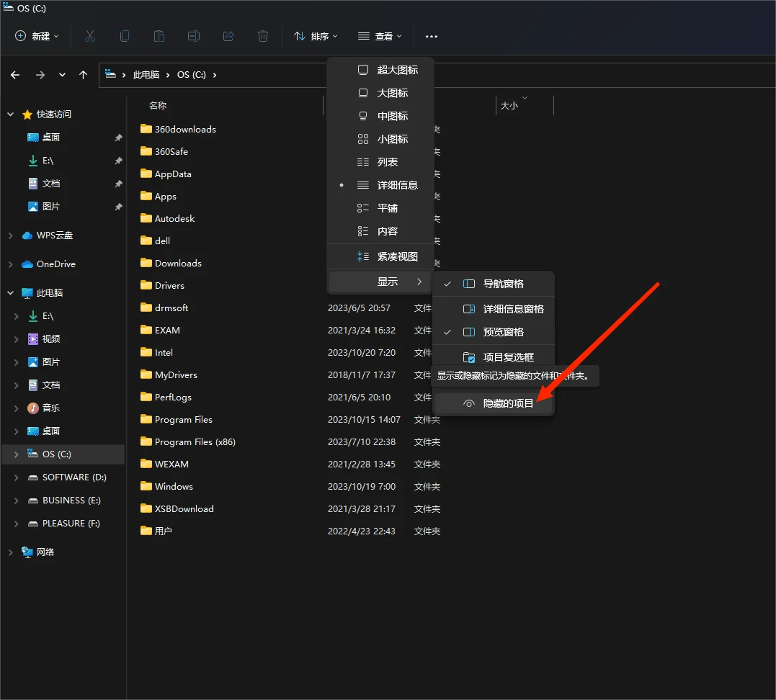This screenshot has width=776, height=700.
Task: Open 图片 under quick access
Action: [50, 206]
